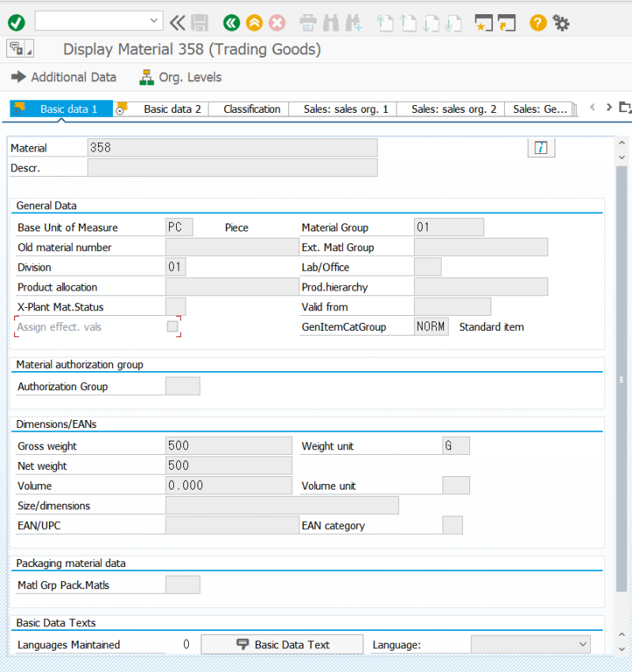Click the red Cancel icon
Viewport: 632px width, 672px height.
[277, 22]
